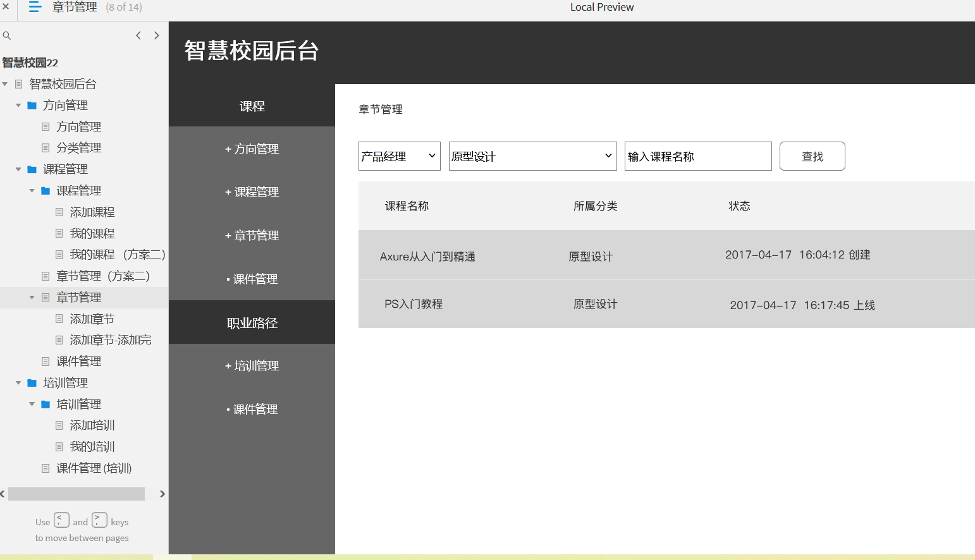Open the 分类管理 page
The width and height of the screenshot is (975, 560).
click(x=78, y=148)
